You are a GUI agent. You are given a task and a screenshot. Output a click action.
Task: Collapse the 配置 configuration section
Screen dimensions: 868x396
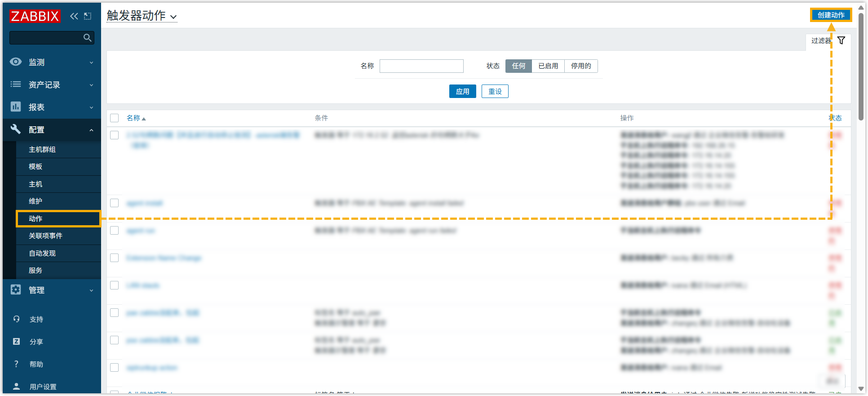[x=52, y=130]
